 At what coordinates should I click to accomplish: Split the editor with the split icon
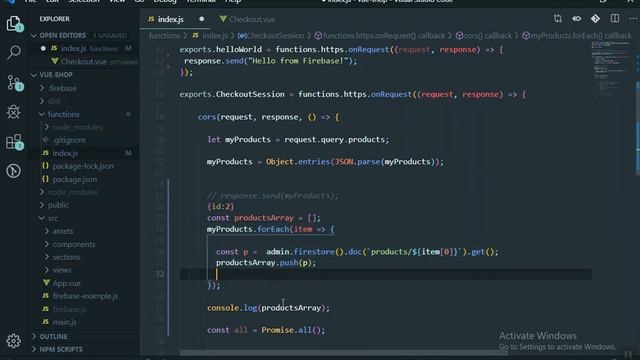click(615, 19)
